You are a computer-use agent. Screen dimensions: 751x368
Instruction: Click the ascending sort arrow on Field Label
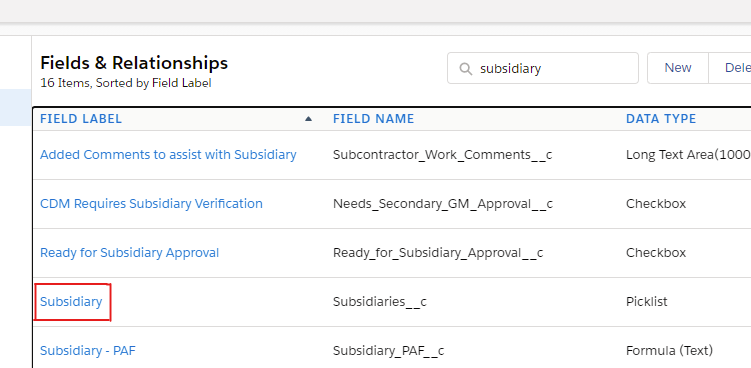click(x=308, y=119)
